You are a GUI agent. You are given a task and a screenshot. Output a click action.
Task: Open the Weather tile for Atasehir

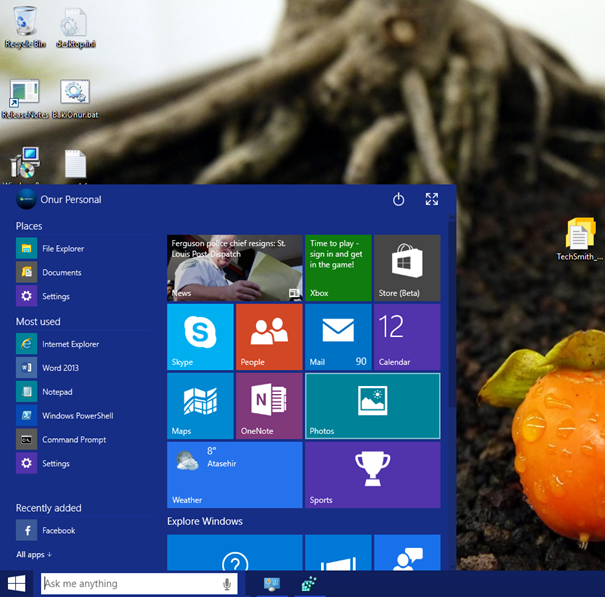coord(235,475)
